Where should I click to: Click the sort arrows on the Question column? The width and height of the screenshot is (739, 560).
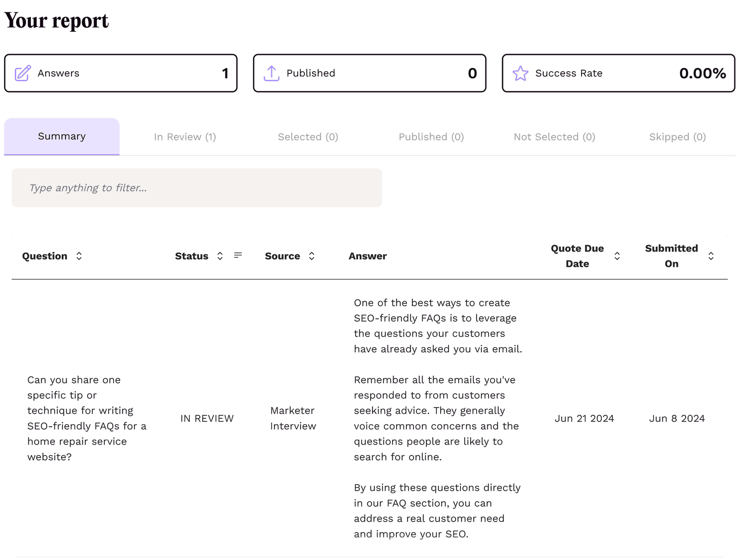coord(79,256)
